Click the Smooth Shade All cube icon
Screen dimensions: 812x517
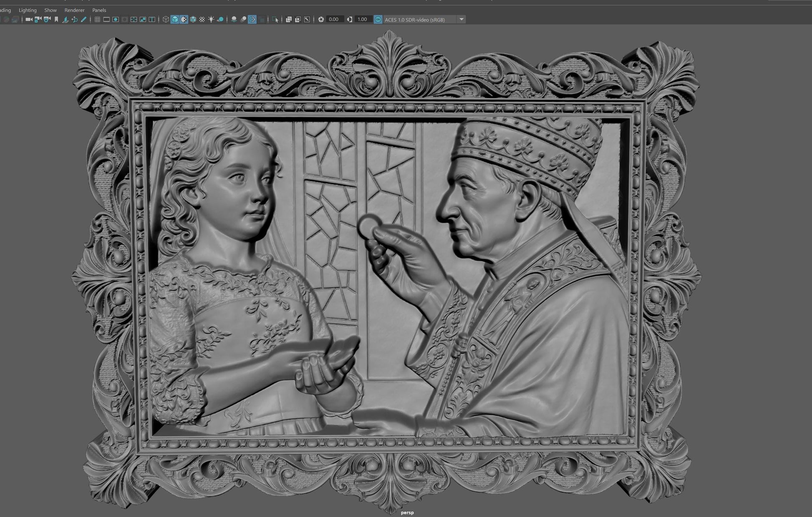tap(175, 19)
